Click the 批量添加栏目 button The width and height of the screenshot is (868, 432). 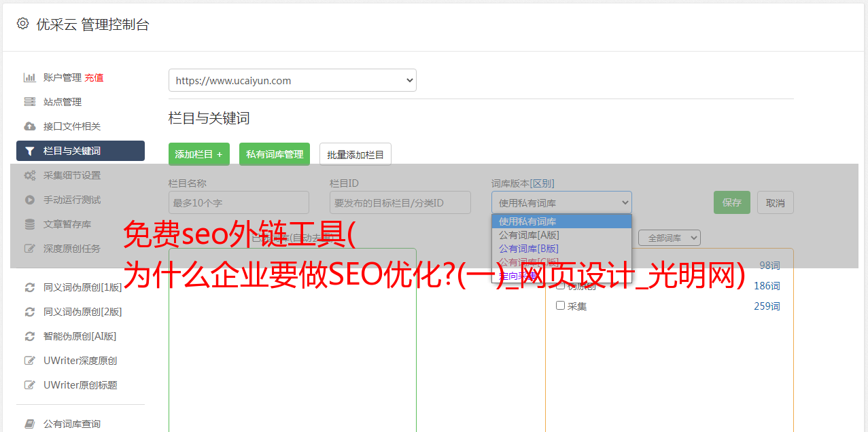click(355, 154)
